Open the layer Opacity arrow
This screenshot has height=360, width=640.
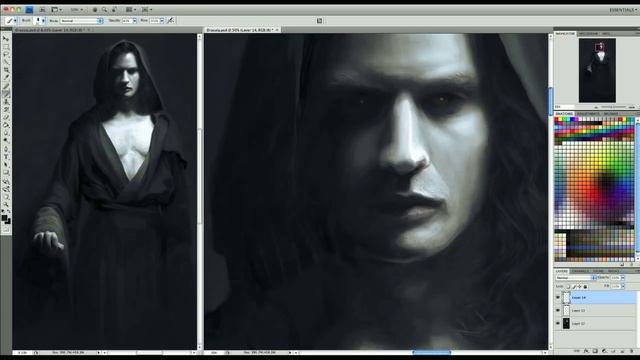pos(623,278)
